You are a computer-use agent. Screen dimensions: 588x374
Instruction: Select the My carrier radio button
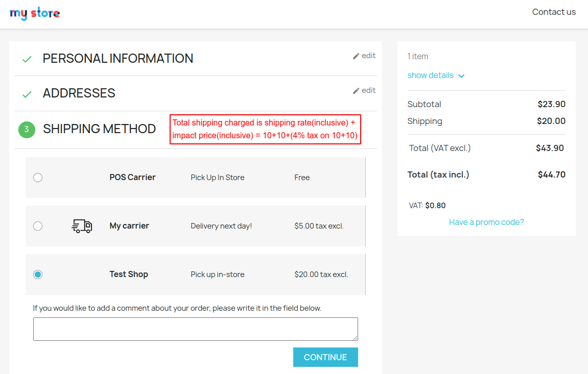(38, 226)
